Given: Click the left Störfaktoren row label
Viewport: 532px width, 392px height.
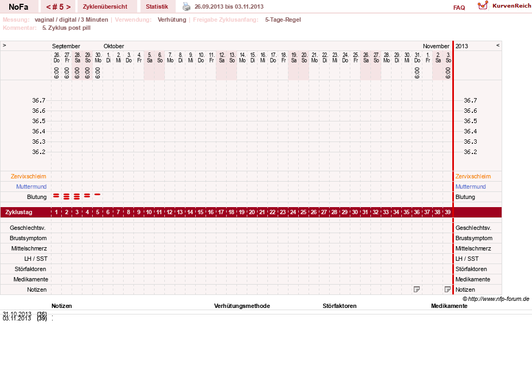Looking at the screenshot, I should point(30,269).
